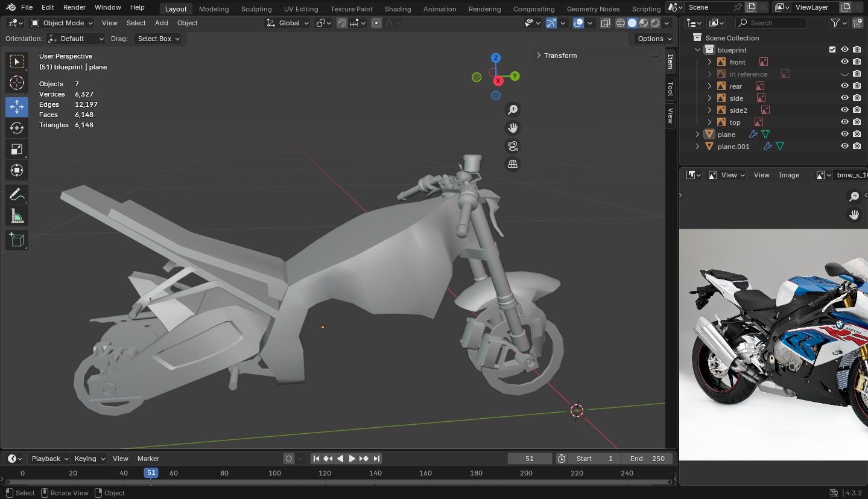
Task: Pick the Measure tool
Action: point(17,216)
